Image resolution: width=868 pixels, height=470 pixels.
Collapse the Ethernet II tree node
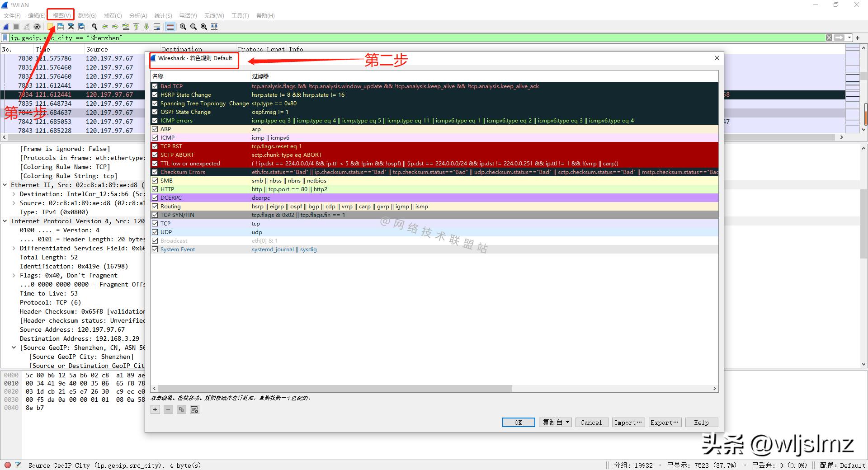5,185
